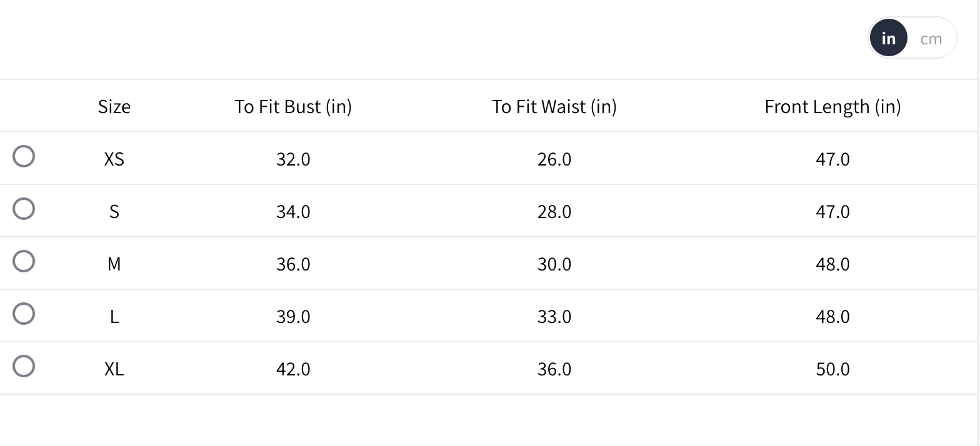Screen dimensions: 980x446
Task: Click the 28.0 waist value for S
Action: pyautogui.click(x=554, y=212)
